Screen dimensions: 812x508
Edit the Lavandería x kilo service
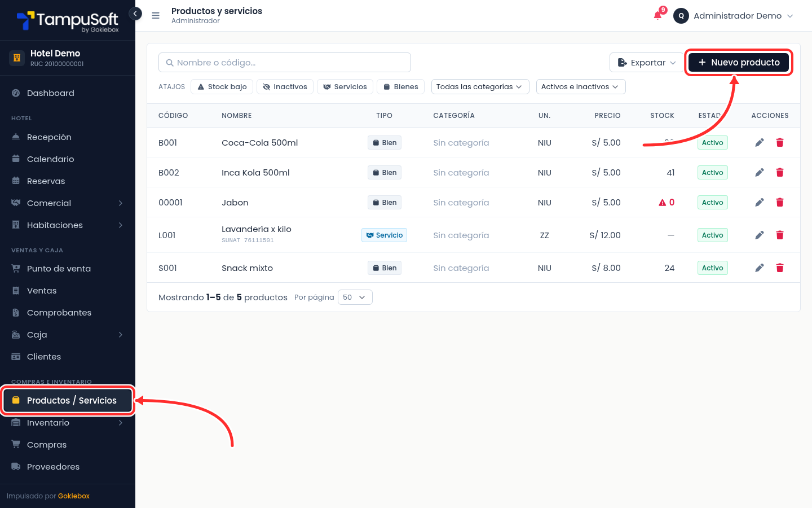(760, 235)
